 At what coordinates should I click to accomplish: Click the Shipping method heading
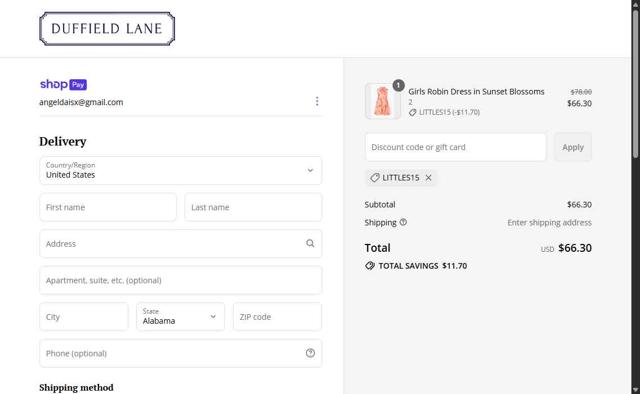click(x=76, y=387)
